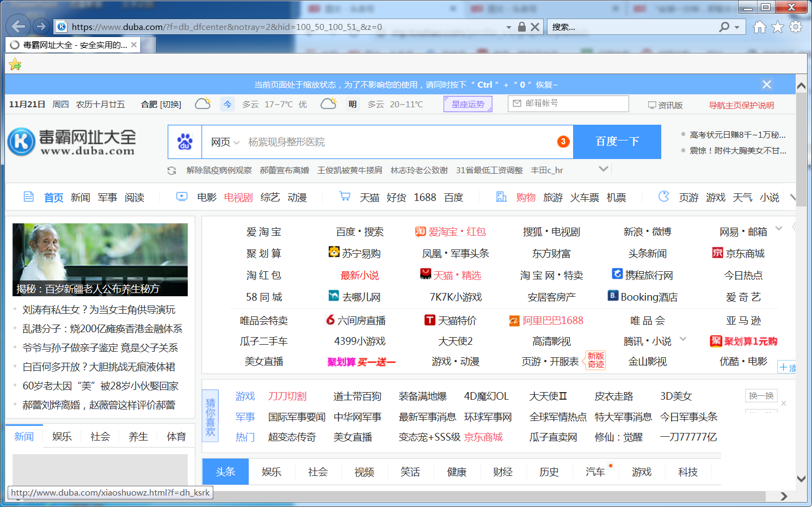Click the 六间房直播 '6' icon
Viewport: 812px width, 507px height.
click(330, 321)
